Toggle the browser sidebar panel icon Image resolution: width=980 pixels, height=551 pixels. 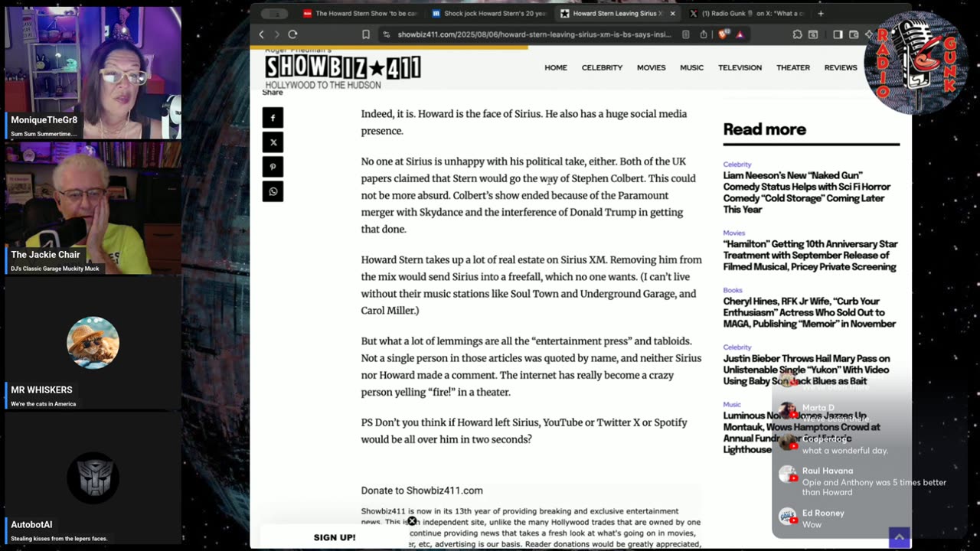tap(838, 34)
